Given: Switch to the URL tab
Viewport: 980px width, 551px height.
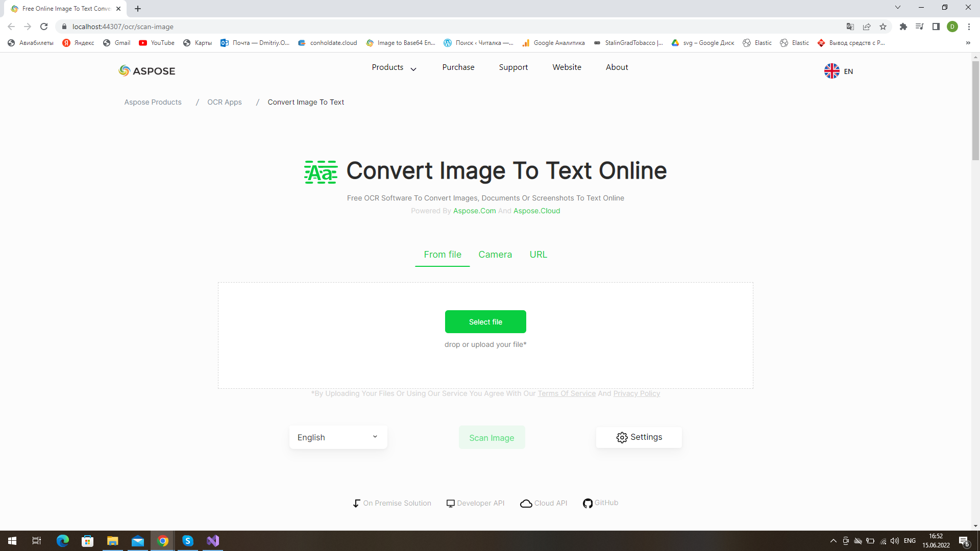Looking at the screenshot, I should (x=538, y=255).
